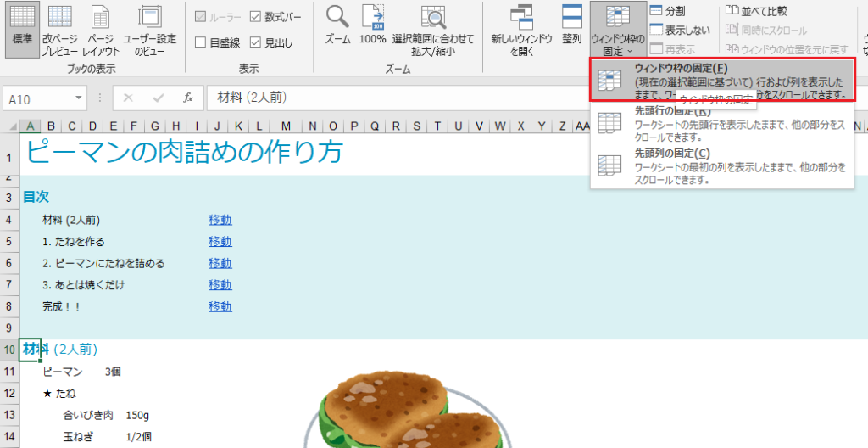Open ユーザー設定のビュー
868x448 pixels.
[149, 30]
